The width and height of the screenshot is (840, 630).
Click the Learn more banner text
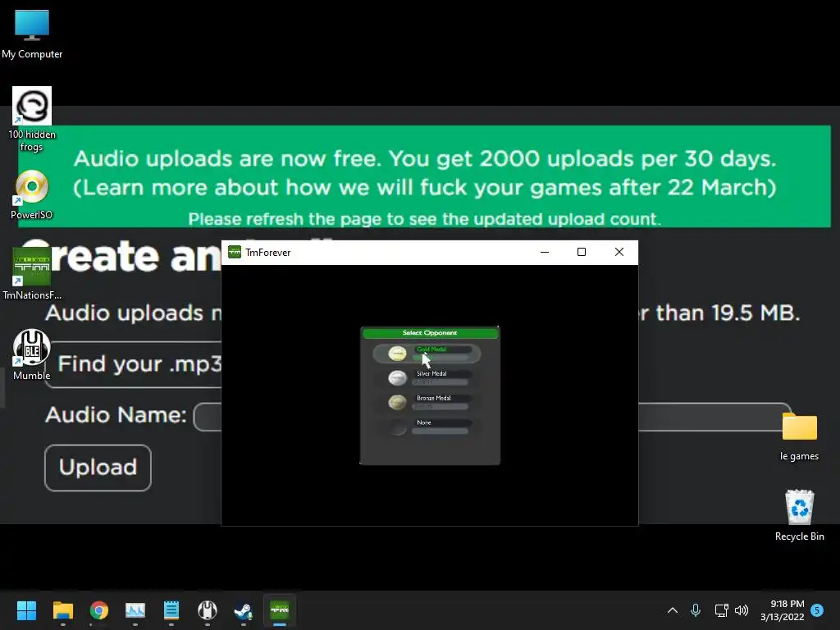click(424, 188)
